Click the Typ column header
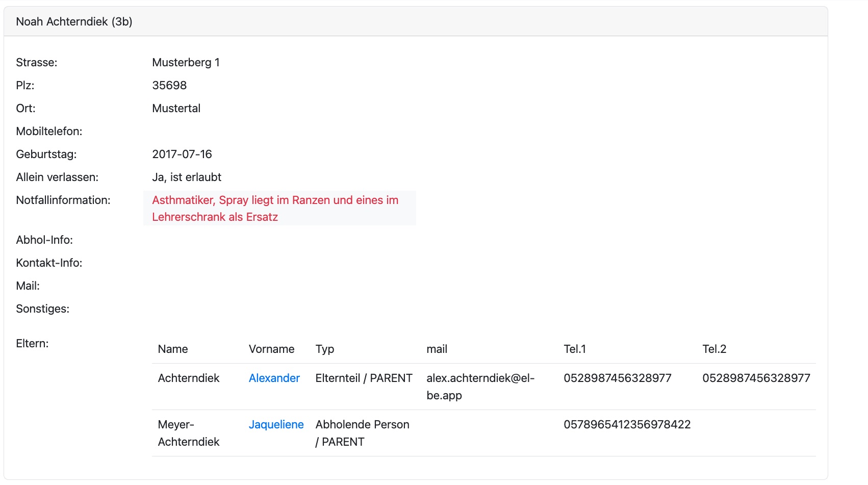 (x=325, y=349)
